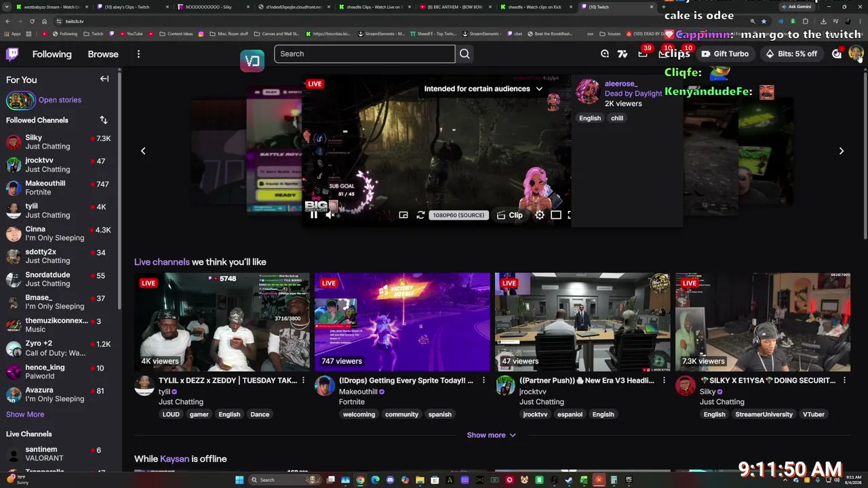Open the Browse tab
Viewport: 868px width, 488px height.
pos(103,54)
